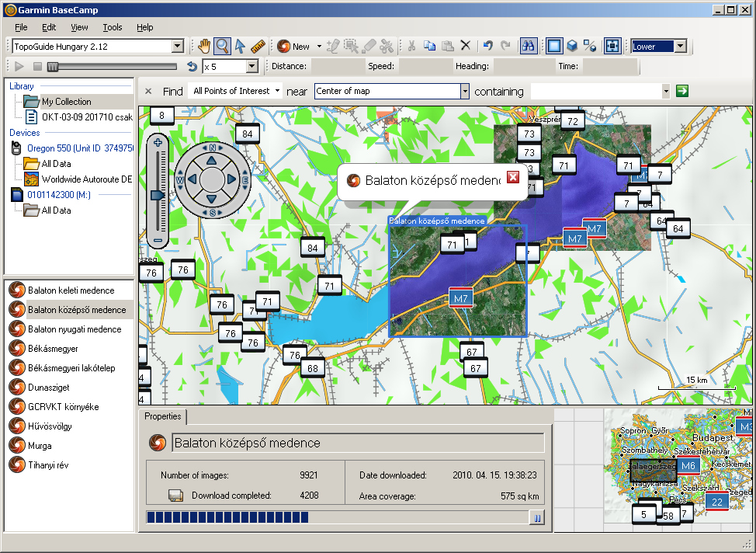756x553 pixels.
Task: Click the green Go search arrow
Action: pos(682,91)
